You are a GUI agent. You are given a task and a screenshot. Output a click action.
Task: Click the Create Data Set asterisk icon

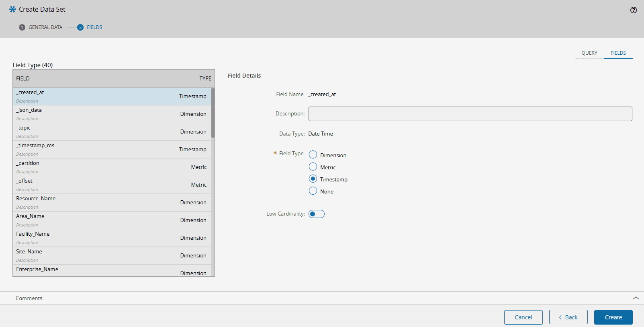12,9
